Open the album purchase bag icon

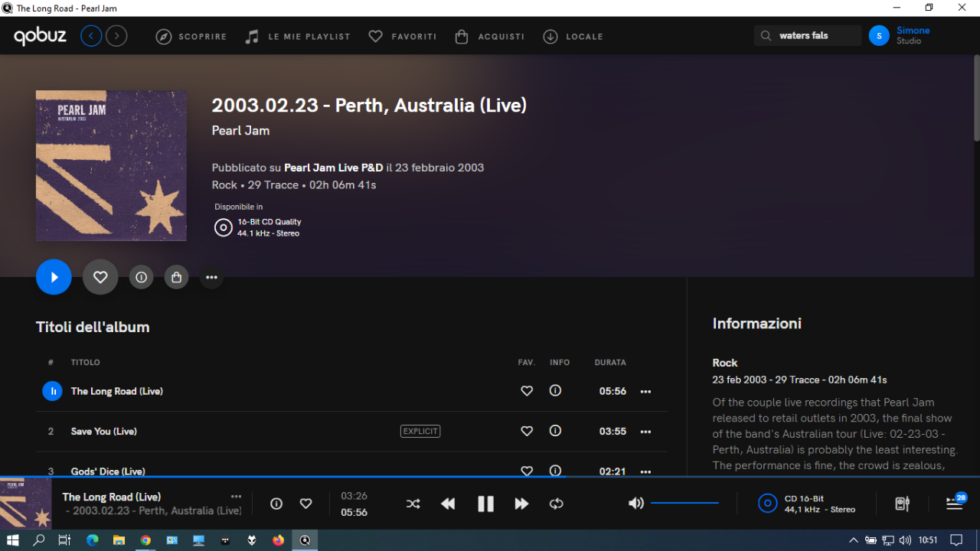[x=176, y=277]
